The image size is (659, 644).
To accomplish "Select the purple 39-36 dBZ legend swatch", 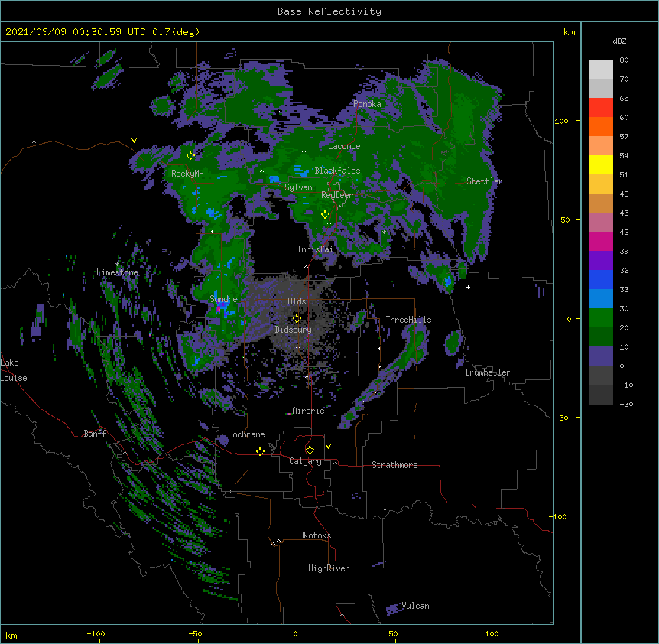I will pyautogui.click(x=601, y=261).
